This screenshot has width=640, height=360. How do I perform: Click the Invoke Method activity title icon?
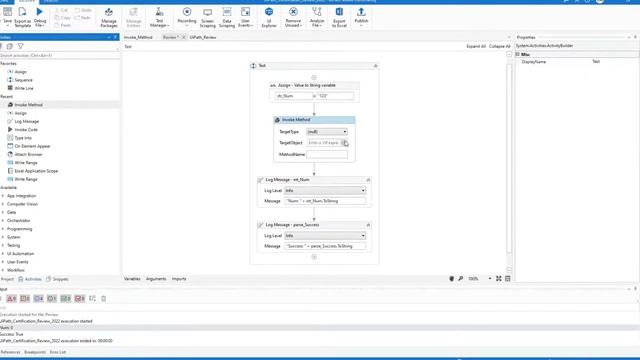[x=278, y=120]
